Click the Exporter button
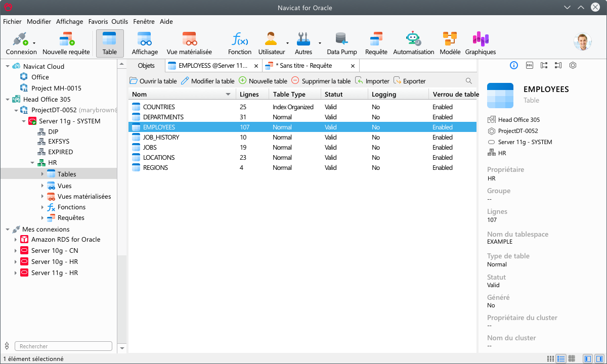Image resolution: width=607 pixels, height=364 pixels. pyautogui.click(x=410, y=81)
